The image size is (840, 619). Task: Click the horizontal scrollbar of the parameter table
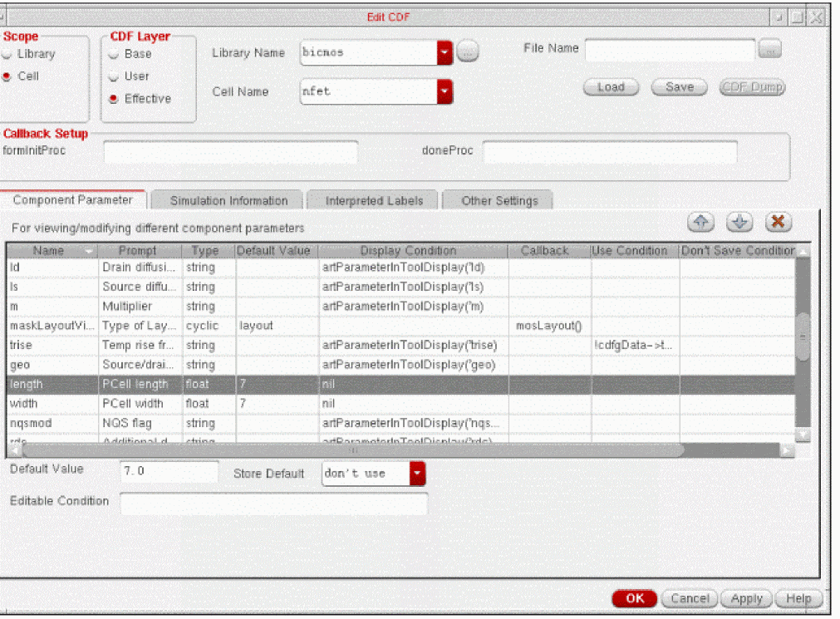[353, 450]
